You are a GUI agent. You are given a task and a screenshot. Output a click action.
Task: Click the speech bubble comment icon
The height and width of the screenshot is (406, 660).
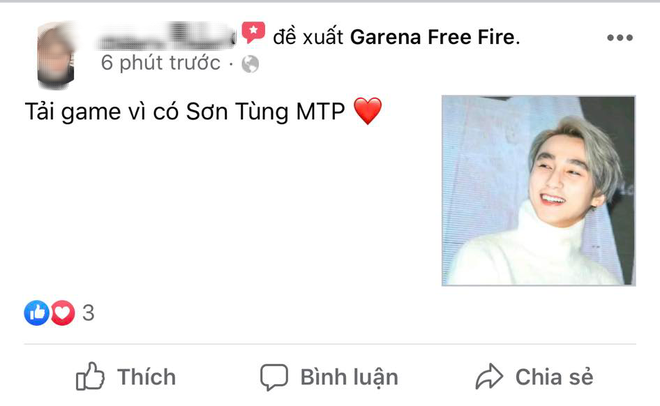pos(274,377)
